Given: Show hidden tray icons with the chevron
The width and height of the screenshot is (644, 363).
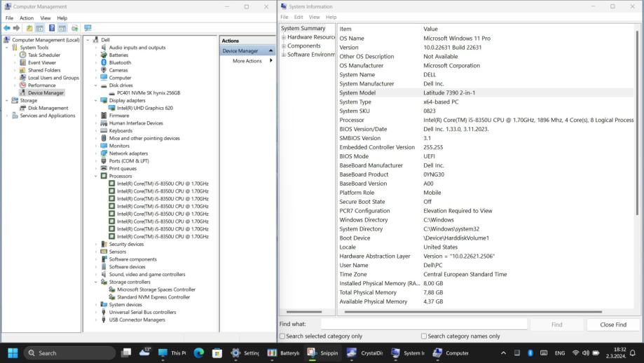Looking at the screenshot, I should point(504,353).
